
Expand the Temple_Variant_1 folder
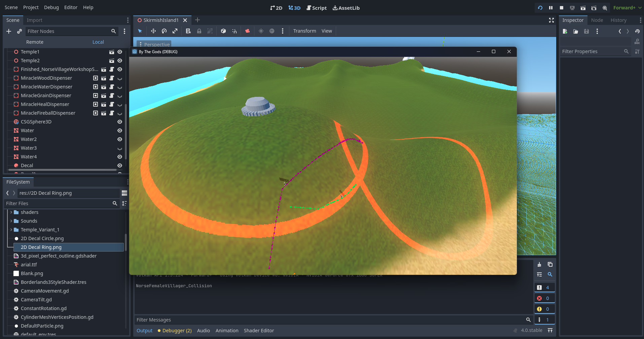pos(11,230)
